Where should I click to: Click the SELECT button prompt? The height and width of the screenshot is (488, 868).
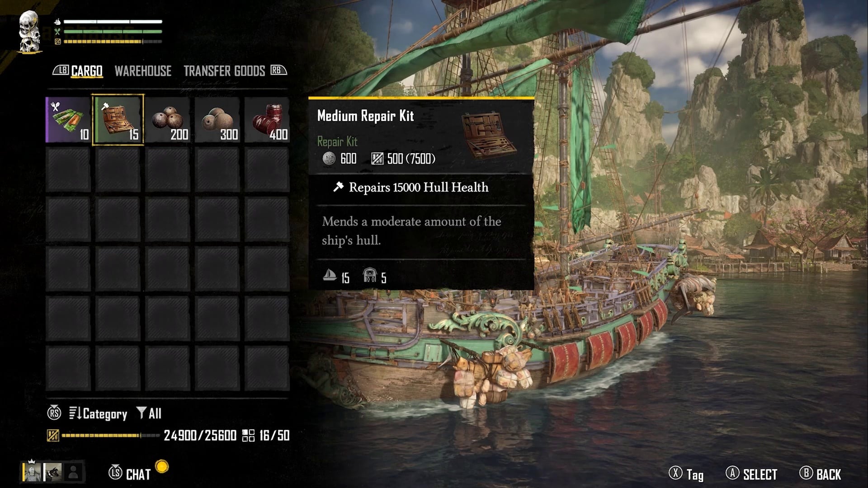tap(751, 474)
